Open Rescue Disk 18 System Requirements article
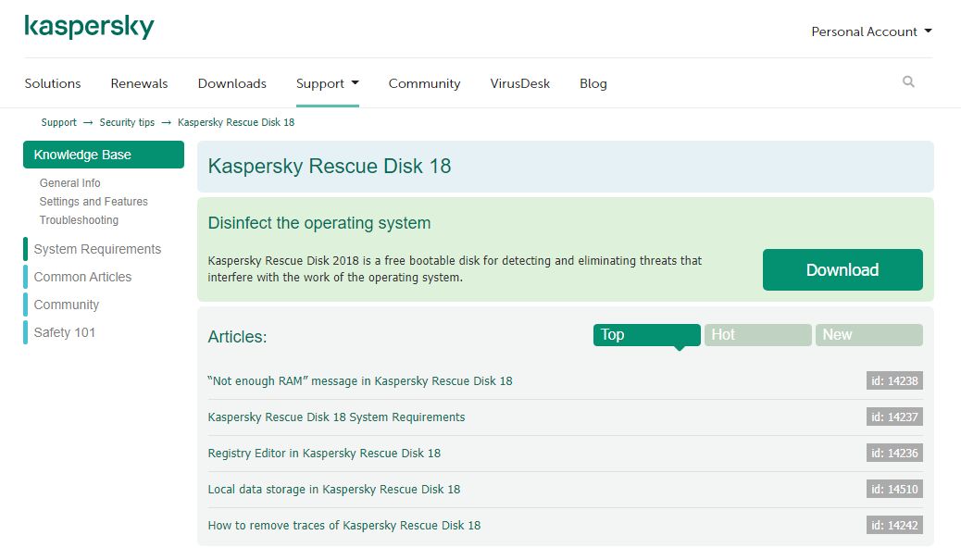The width and height of the screenshot is (961, 560). [336, 417]
